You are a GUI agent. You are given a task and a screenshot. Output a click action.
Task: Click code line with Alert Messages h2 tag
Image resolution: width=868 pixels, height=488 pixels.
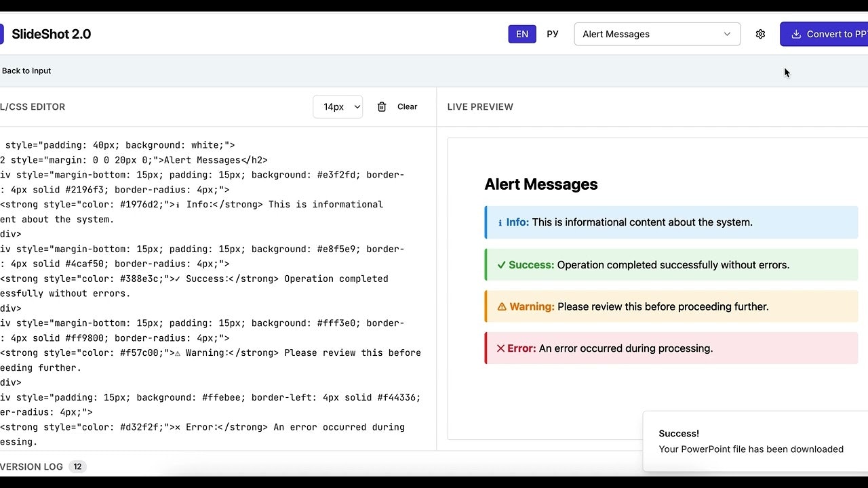click(x=134, y=160)
